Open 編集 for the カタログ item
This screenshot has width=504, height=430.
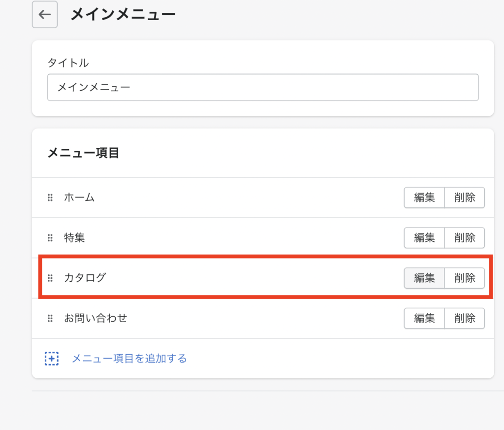[x=424, y=278]
